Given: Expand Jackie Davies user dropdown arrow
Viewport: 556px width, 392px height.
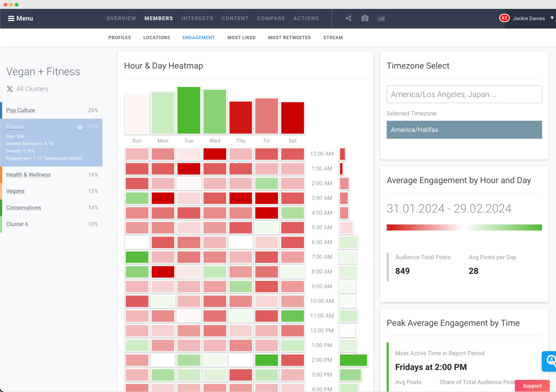Looking at the screenshot, I should tap(552, 18).
